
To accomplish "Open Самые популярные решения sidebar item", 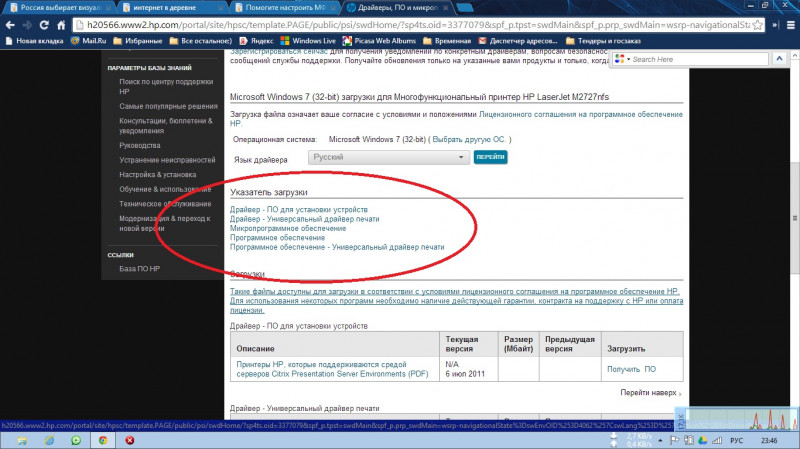I will (x=168, y=106).
